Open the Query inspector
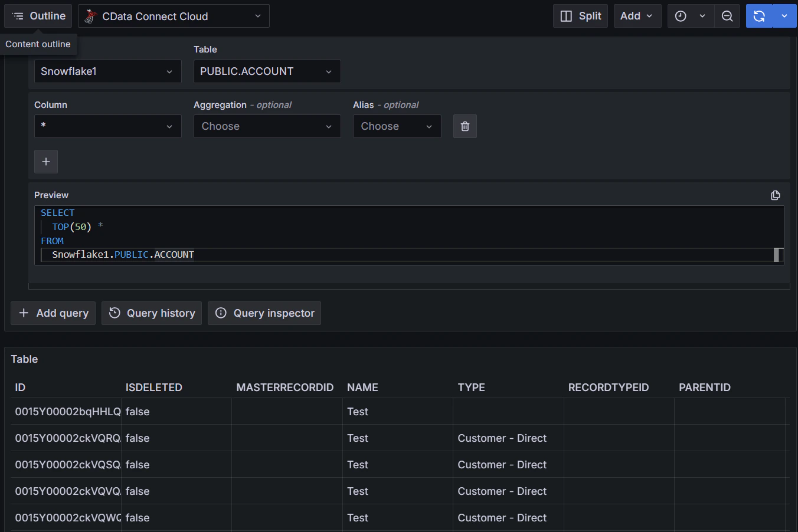This screenshot has height=532, width=798. click(x=264, y=313)
